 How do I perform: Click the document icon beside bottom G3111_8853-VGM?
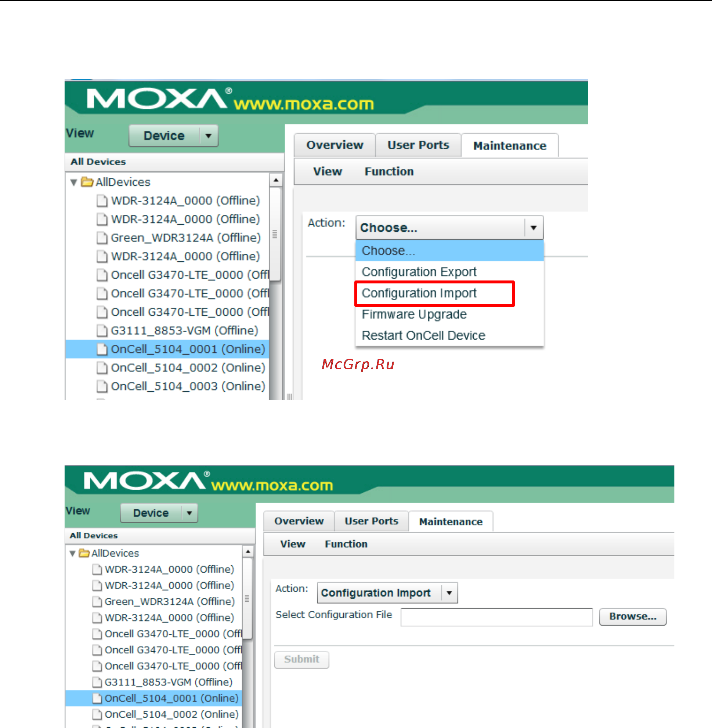[x=97, y=682]
